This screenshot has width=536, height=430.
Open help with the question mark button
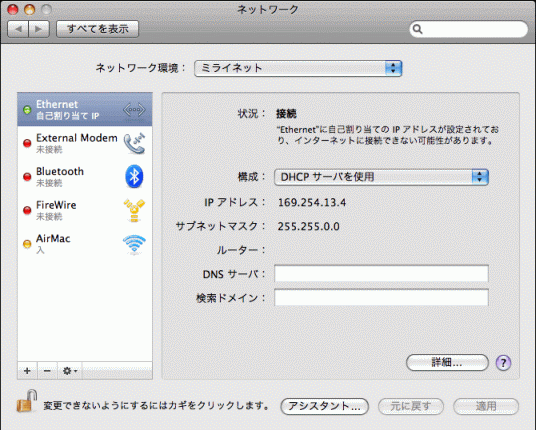pos(503,363)
